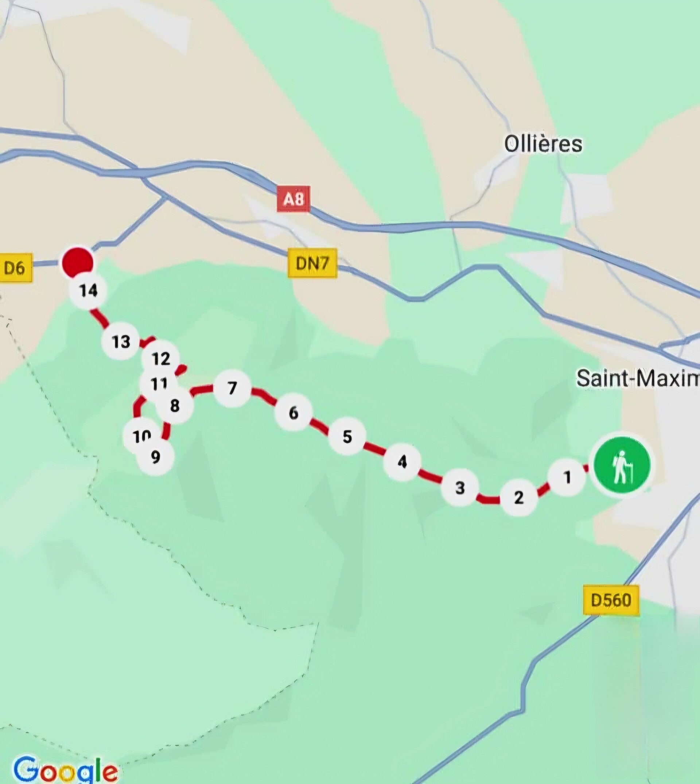Viewport: 700px width, 784px height.
Task: Click the Ollières town label
Action: 543,144
